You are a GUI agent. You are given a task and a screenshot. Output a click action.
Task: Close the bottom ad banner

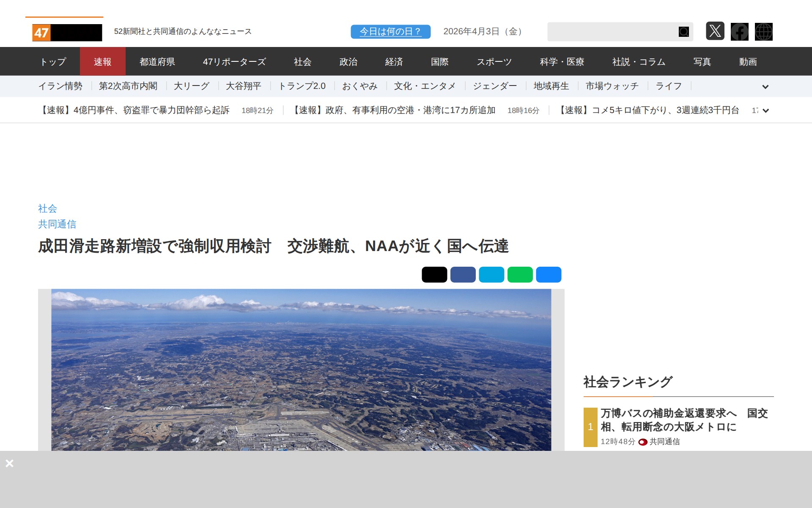10,463
